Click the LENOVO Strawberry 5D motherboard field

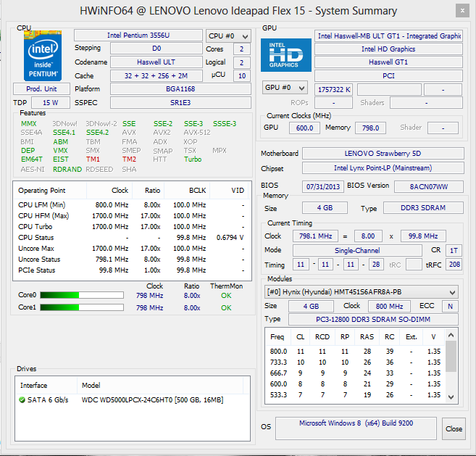(x=383, y=154)
